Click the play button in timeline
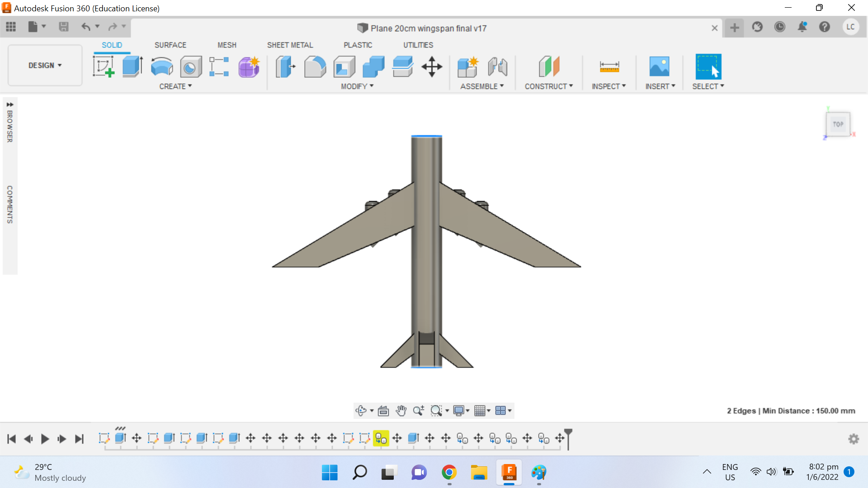 44,439
